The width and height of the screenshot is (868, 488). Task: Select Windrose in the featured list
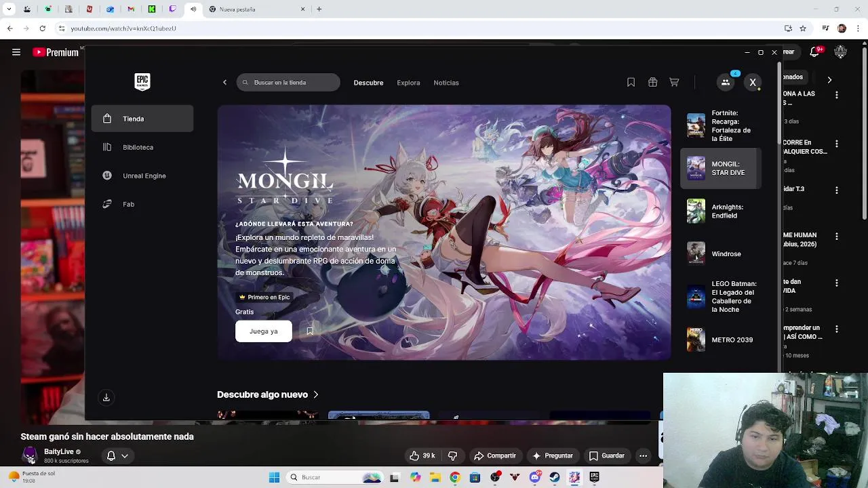tap(722, 254)
